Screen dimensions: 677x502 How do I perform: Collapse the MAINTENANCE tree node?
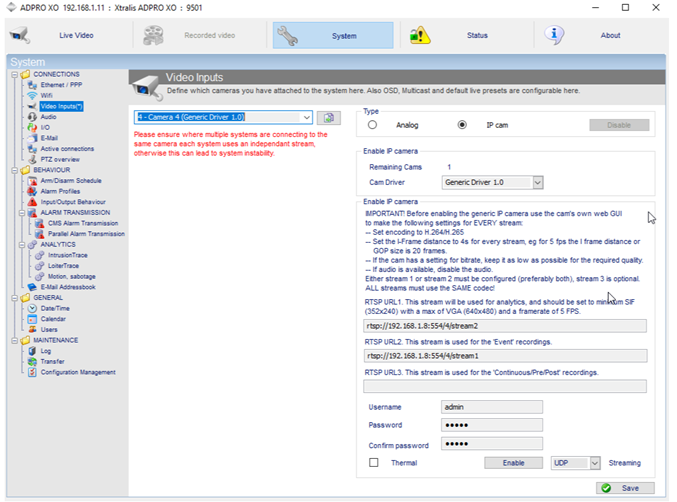pos(14,341)
